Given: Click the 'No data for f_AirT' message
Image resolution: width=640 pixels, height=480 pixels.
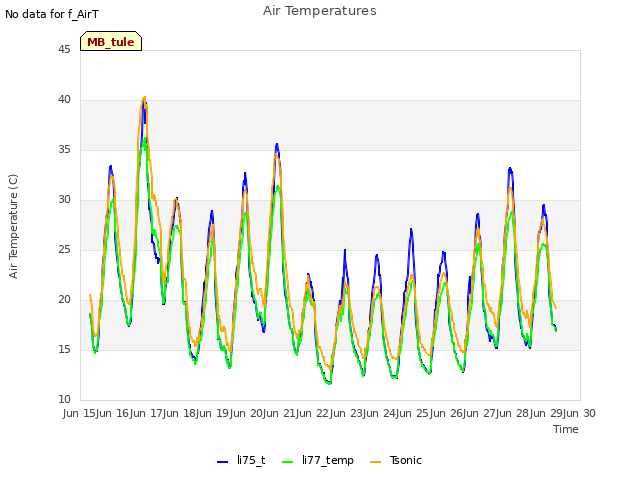Looking at the screenshot, I should tap(52, 14).
